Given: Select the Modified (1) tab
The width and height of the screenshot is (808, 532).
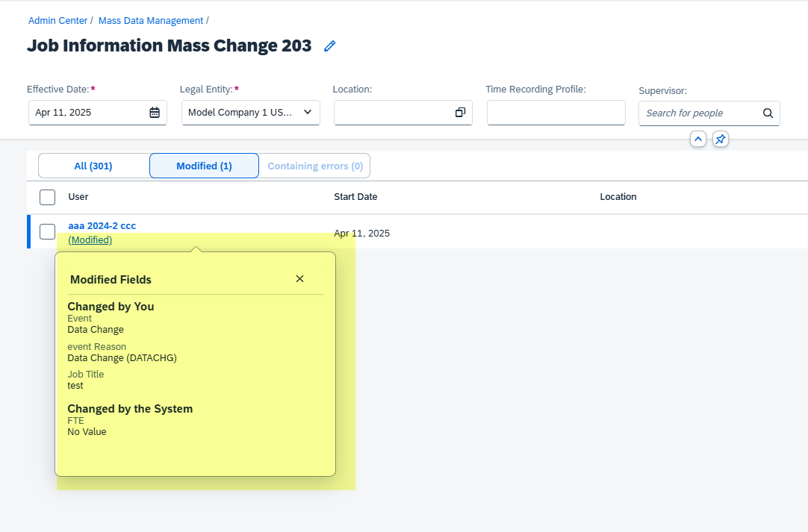Looking at the screenshot, I should 204,166.
